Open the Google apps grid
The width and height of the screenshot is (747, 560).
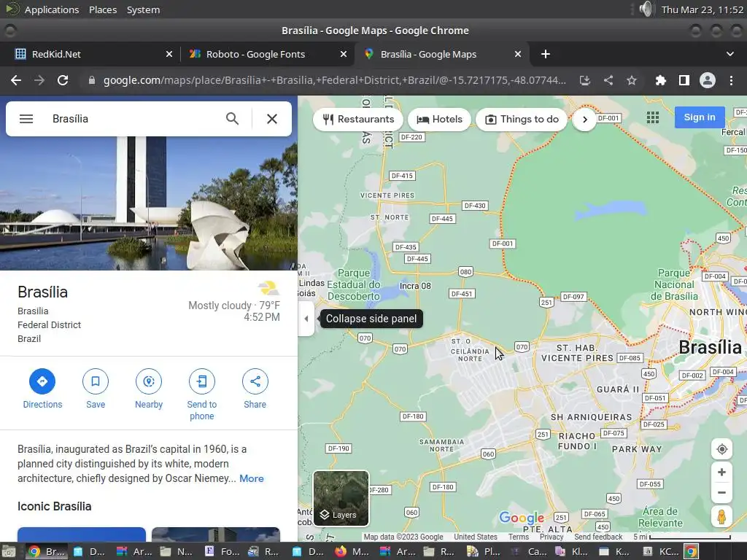(653, 117)
